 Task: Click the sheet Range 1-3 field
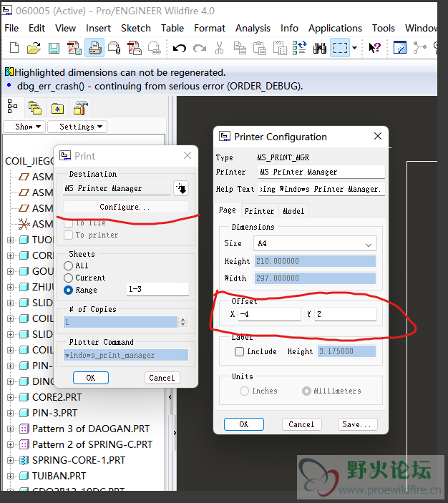[x=157, y=289]
